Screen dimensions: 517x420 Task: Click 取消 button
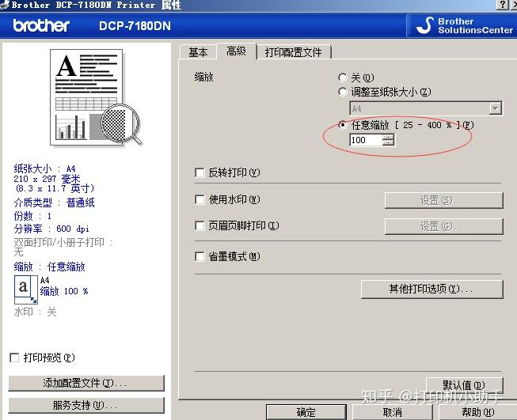pyautogui.click(x=393, y=412)
